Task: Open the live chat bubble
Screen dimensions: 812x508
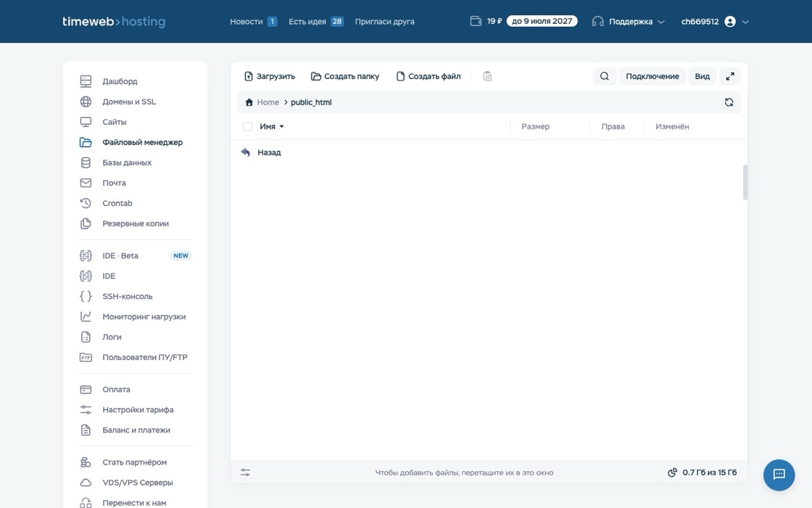Action: point(779,475)
